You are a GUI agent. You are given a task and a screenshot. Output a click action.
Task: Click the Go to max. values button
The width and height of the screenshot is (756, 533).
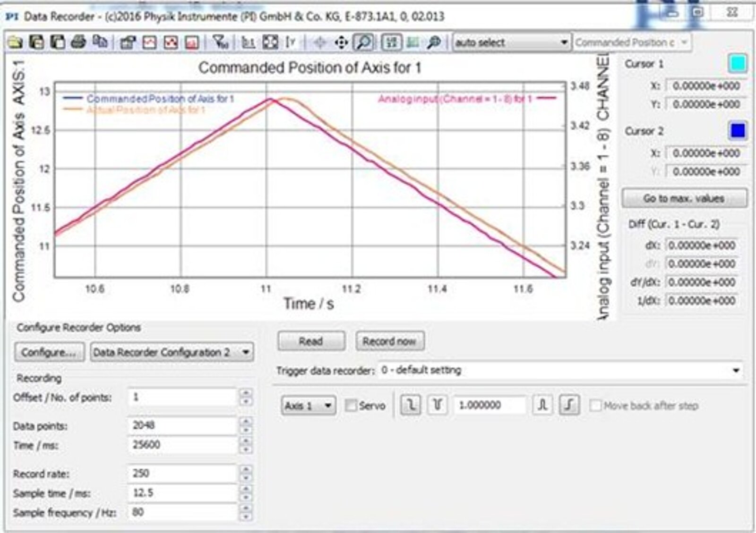(684, 198)
